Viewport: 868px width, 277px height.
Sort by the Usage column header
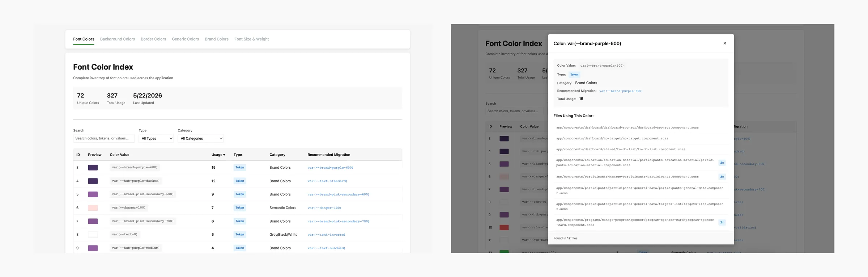coord(218,155)
